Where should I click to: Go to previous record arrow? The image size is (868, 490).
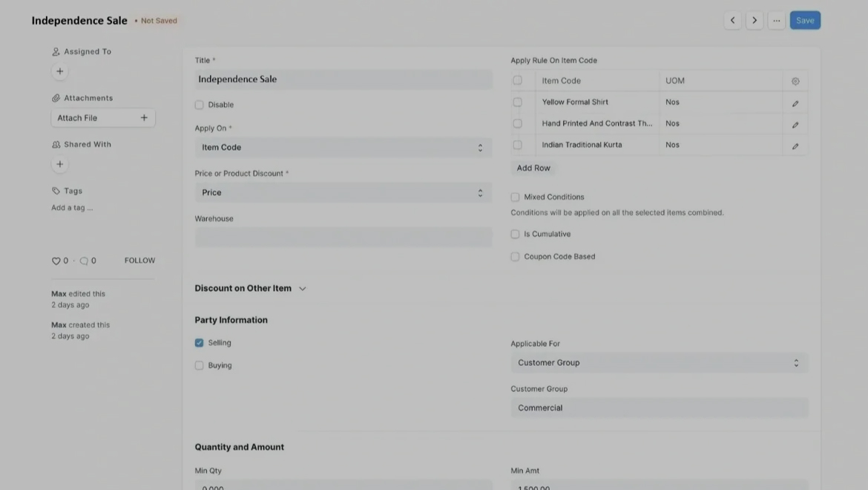coord(732,20)
